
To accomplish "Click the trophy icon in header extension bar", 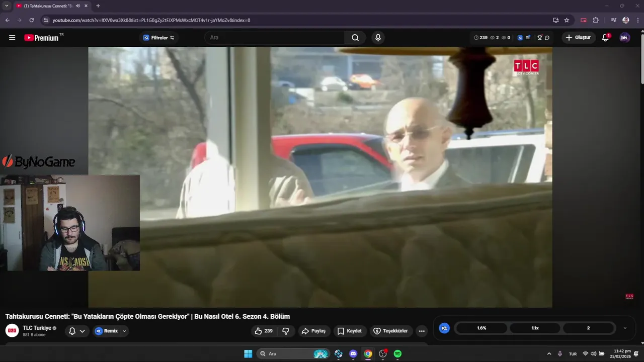I will (540, 38).
